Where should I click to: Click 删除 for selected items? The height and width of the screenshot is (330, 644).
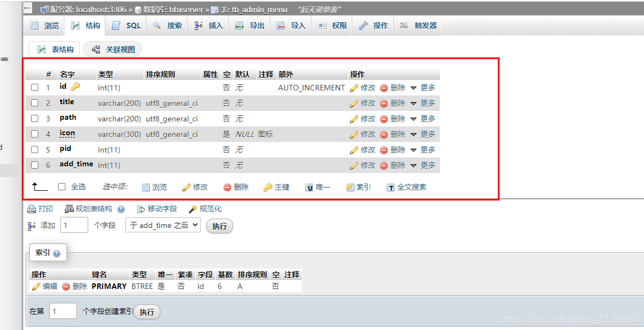(x=236, y=187)
